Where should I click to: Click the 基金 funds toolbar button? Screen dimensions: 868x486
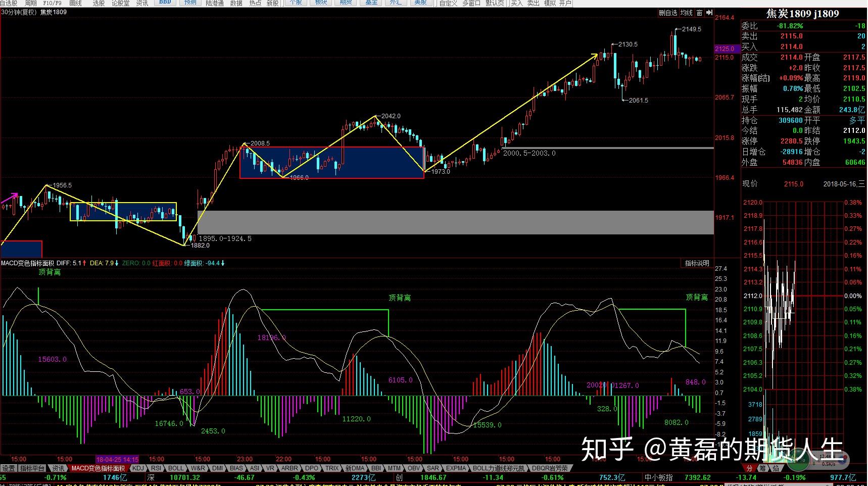click(371, 3)
